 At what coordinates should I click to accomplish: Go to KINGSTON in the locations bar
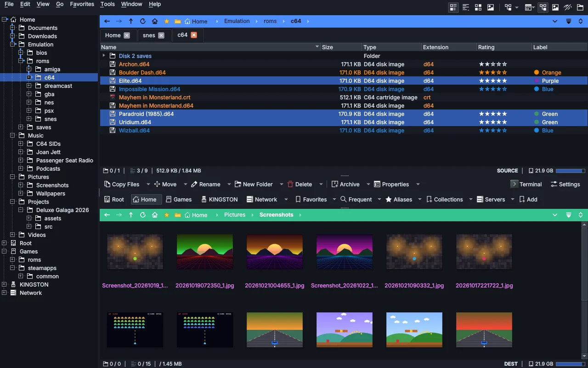coord(219,200)
